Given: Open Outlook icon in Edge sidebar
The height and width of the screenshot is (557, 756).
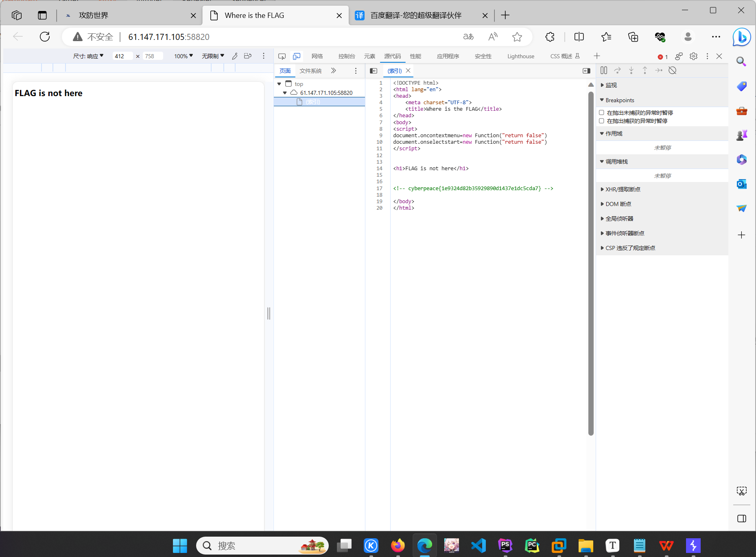Looking at the screenshot, I should [742, 184].
